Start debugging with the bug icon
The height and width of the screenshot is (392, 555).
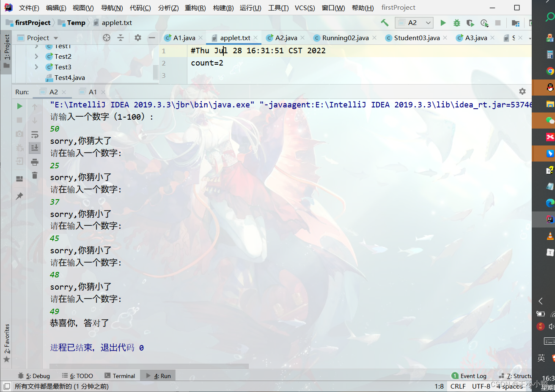point(457,23)
